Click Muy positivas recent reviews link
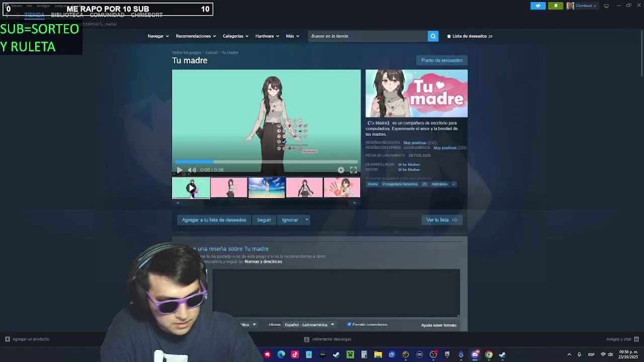The image size is (644, 362). [x=415, y=143]
